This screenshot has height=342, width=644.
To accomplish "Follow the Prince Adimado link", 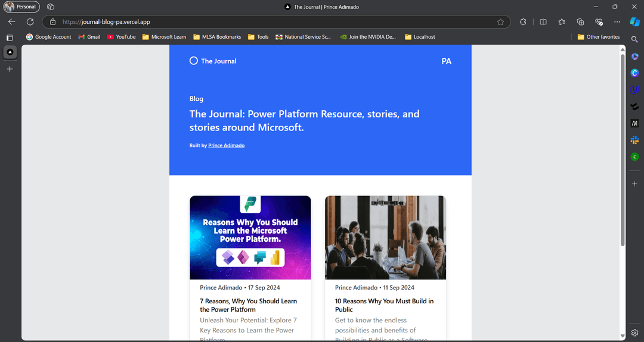I will 226,145.
